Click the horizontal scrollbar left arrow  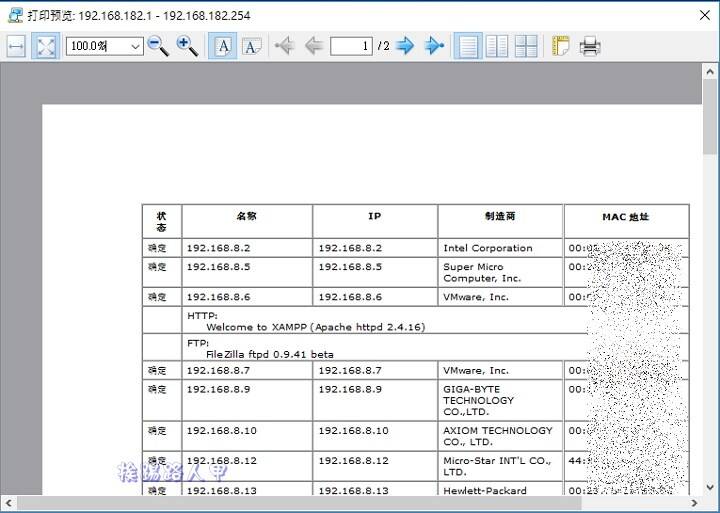[8, 503]
